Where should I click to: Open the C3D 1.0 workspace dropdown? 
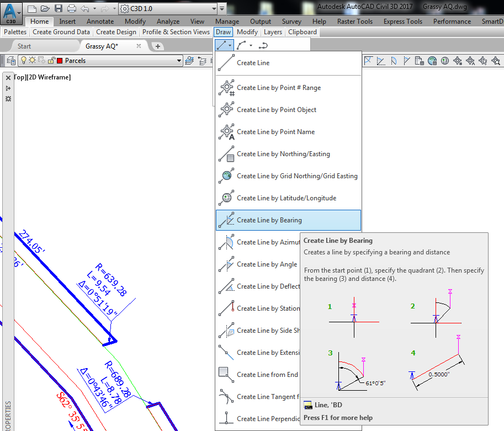point(214,9)
